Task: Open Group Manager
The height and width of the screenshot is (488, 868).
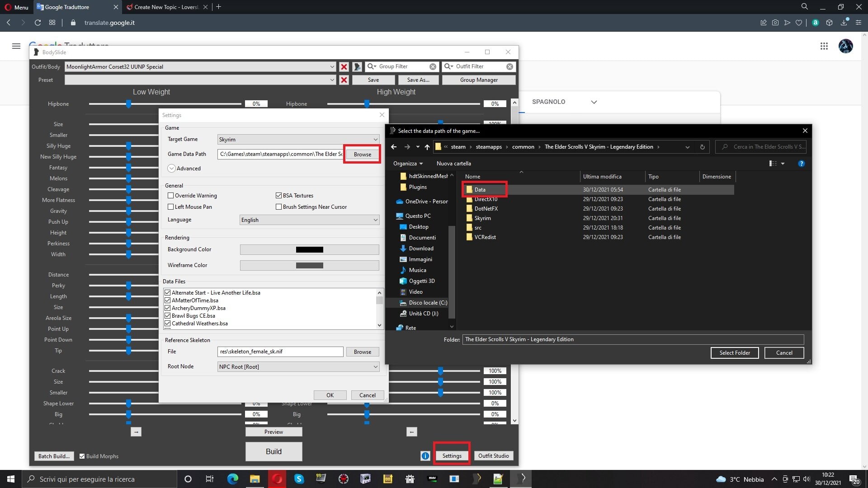Action: point(479,80)
